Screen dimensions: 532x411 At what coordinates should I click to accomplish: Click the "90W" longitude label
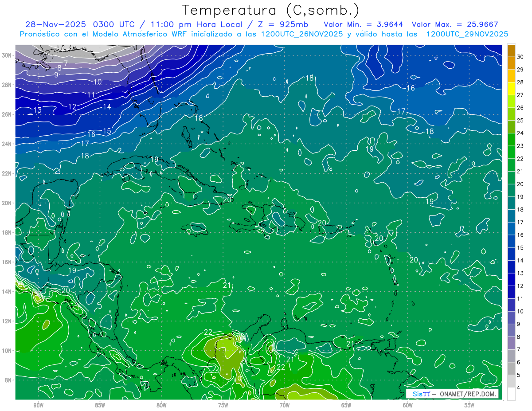tap(38, 405)
